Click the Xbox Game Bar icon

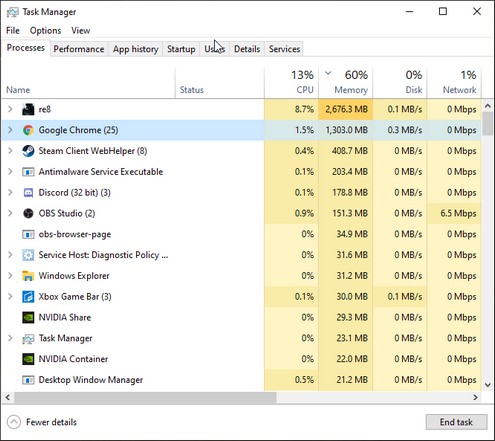[28, 297]
